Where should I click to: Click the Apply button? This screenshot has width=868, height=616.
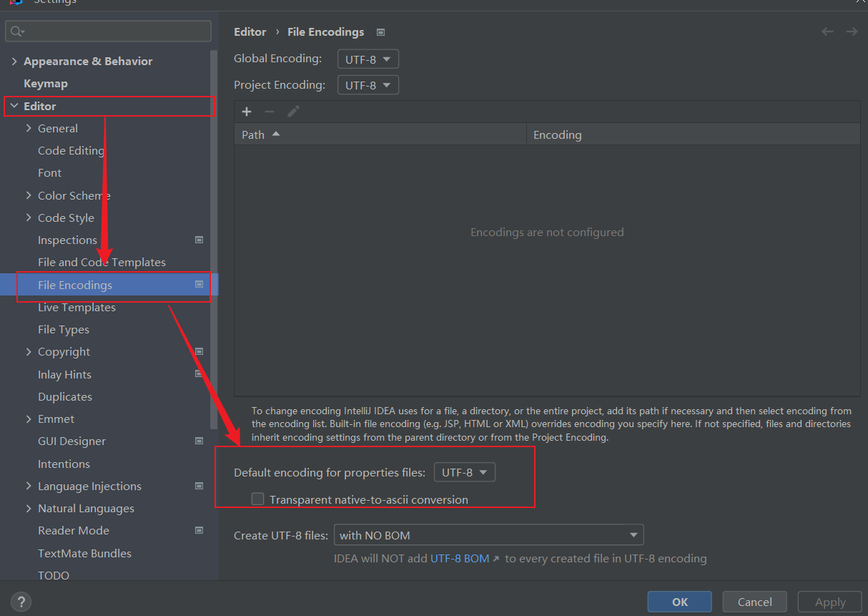(830, 602)
